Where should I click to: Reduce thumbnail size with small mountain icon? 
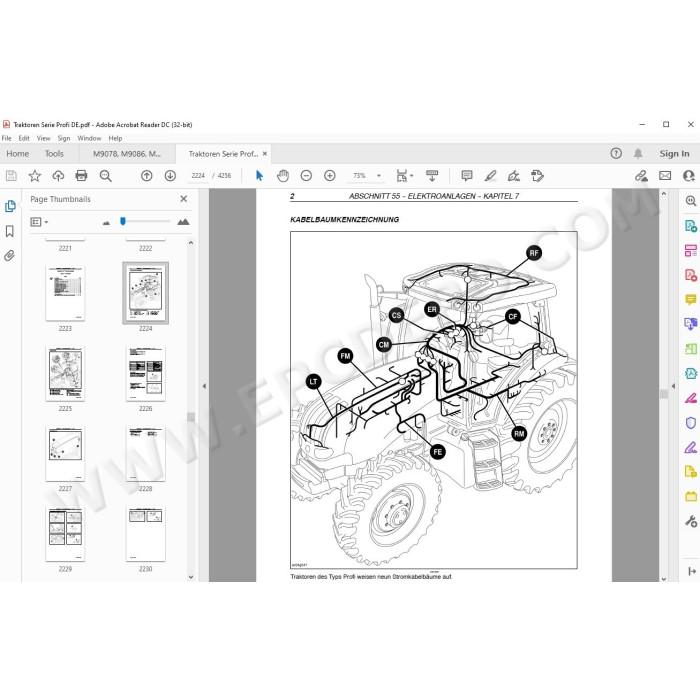point(106,222)
